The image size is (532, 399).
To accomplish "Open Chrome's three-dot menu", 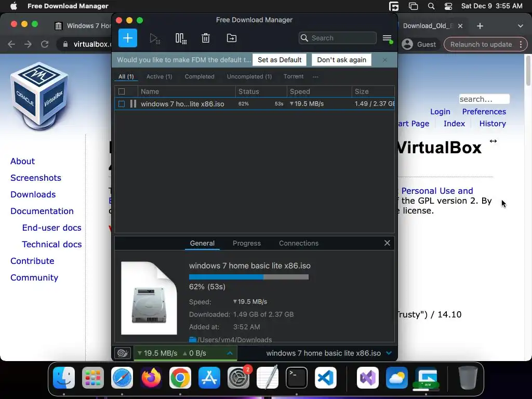I will [x=521, y=45].
